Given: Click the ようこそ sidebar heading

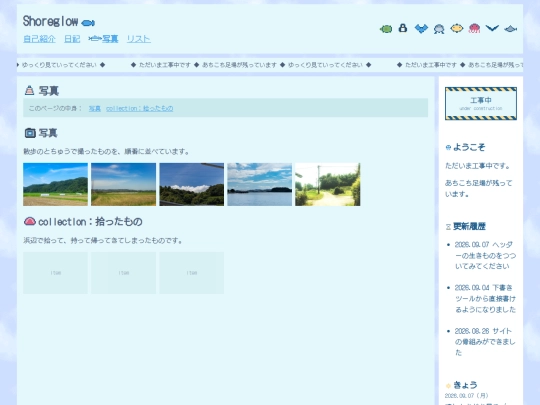Looking at the screenshot, I should (x=469, y=147).
